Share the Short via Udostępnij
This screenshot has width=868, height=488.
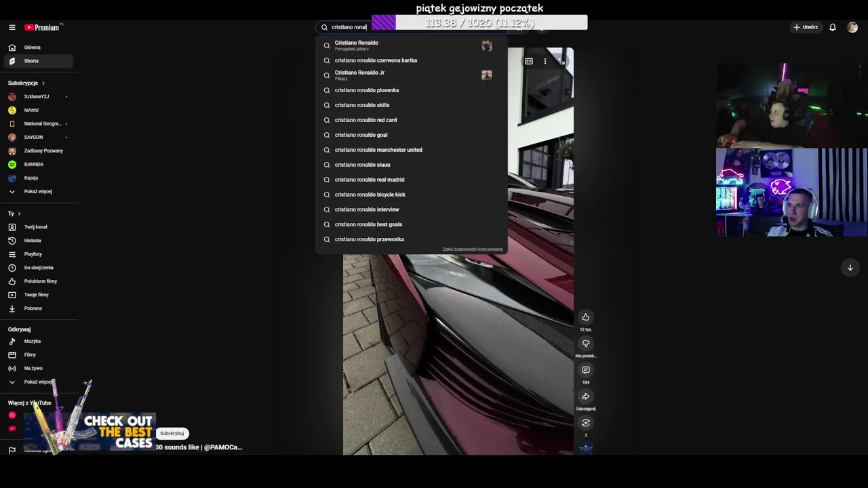(586, 396)
